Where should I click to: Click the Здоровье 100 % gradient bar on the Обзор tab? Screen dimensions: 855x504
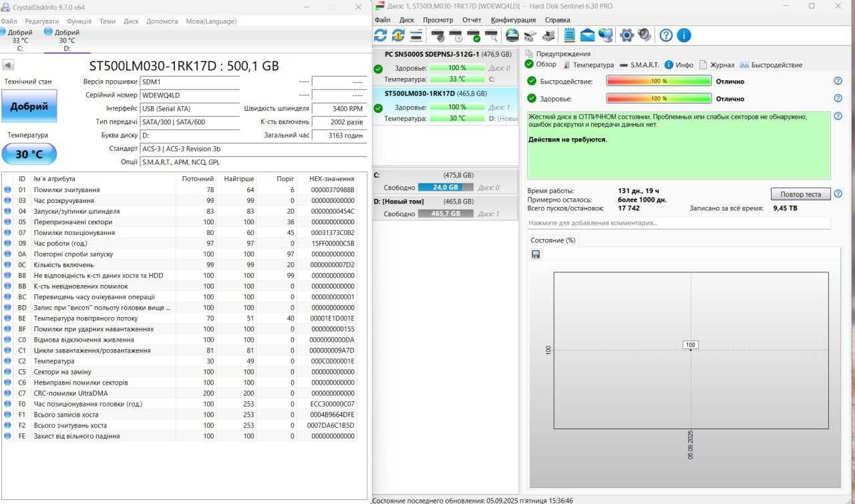pos(659,98)
